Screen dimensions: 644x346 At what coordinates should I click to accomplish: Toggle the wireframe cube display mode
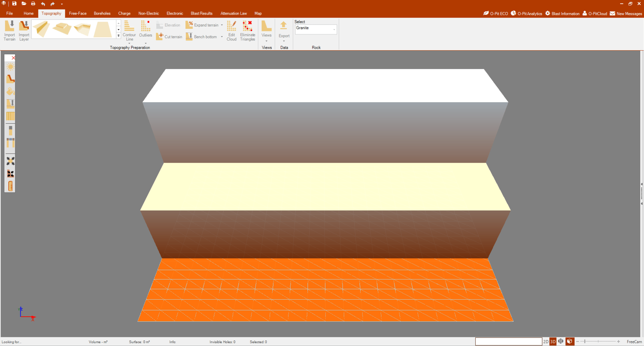[x=561, y=341]
